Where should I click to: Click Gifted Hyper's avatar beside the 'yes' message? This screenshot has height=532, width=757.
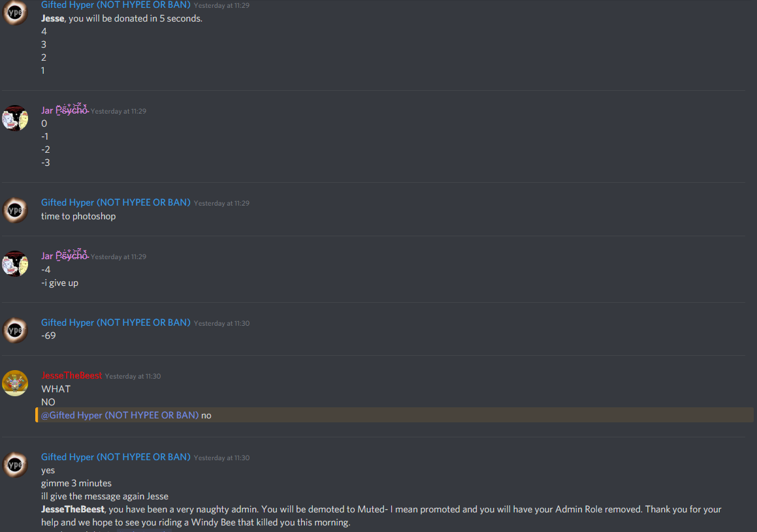click(15, 465)
